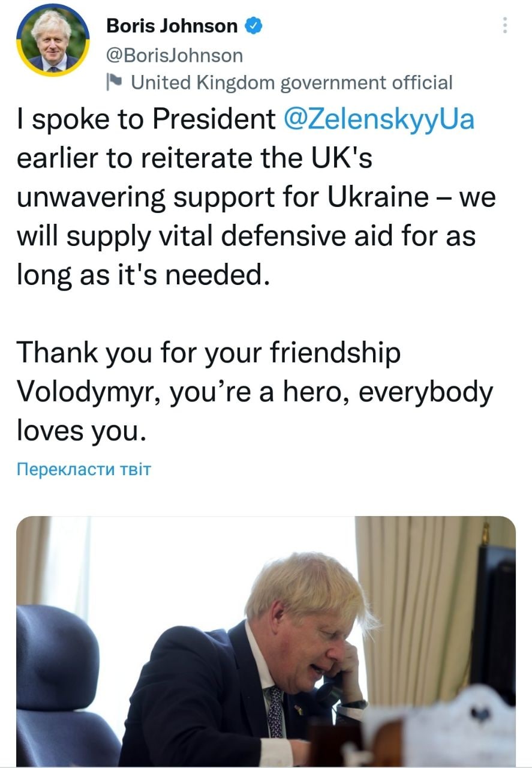The height and width of the screenshot is (768, 532).
Task: Open the tweet's three-dot more menu
Action: click(x=505, y=25)
